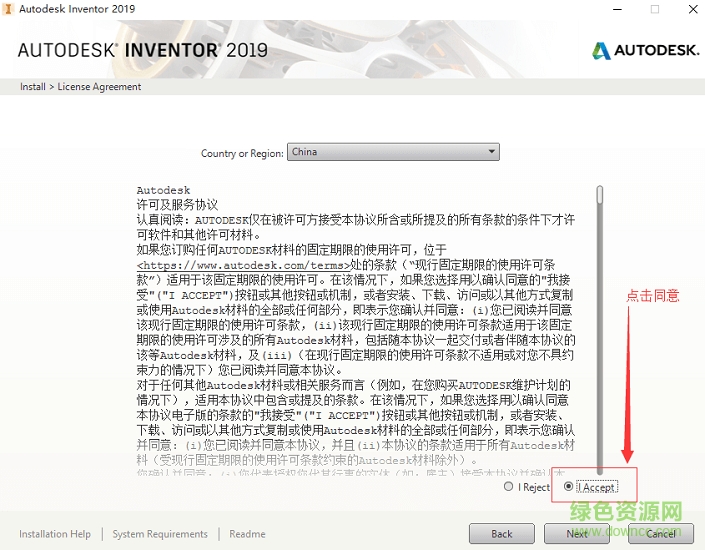Image resolution: width=705 pixels, height=550 pixels.
Task: Open the Country or Region dropdown
Action: (393, 152)
